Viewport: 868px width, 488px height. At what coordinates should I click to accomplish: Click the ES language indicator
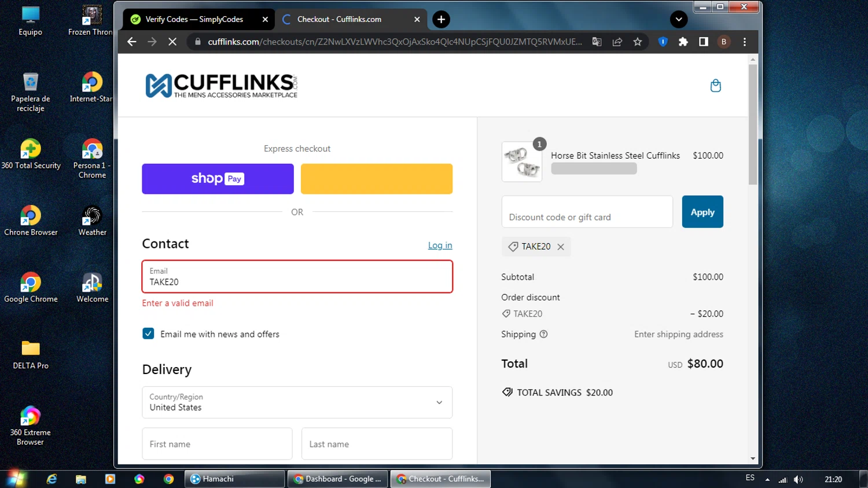[750, 478]
